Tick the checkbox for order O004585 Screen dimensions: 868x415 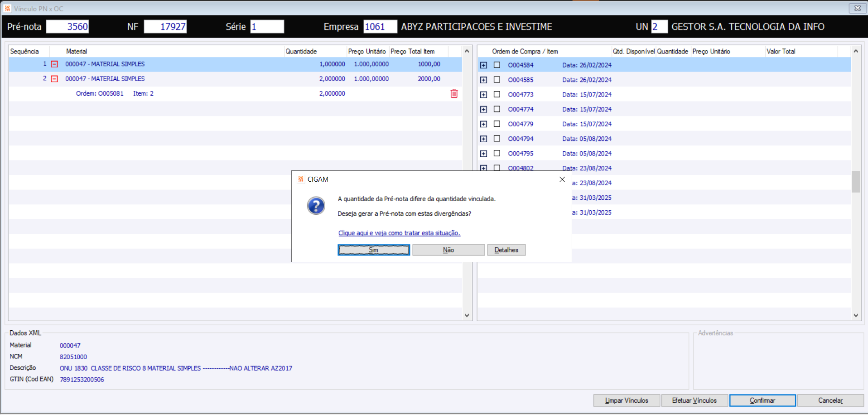pos(497,80)
